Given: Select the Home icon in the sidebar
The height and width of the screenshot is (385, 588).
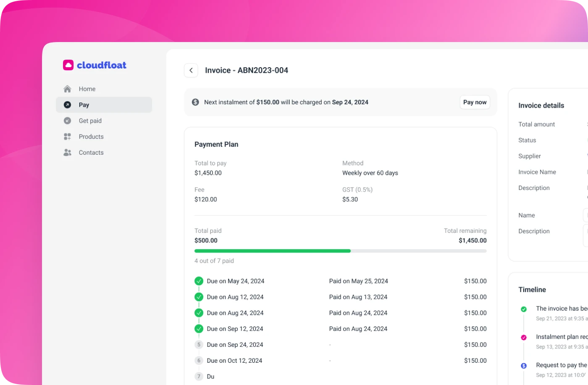Looking at the screenshot, I should tap(67, 89).
